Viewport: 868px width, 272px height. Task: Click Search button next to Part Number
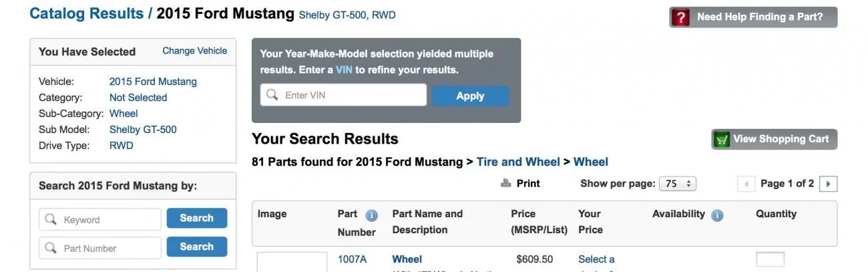(x=196, y=247)
